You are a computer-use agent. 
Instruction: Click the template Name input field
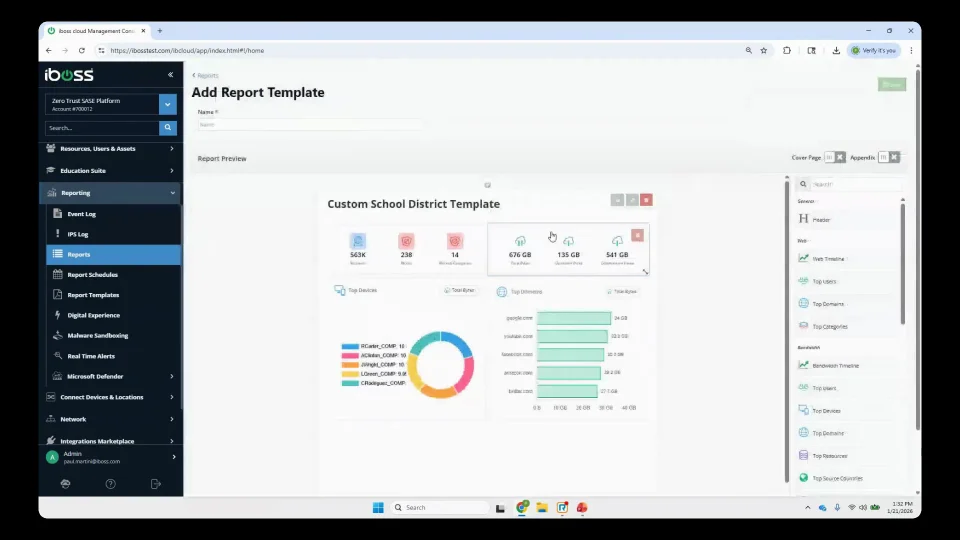[x=310, y=125]
